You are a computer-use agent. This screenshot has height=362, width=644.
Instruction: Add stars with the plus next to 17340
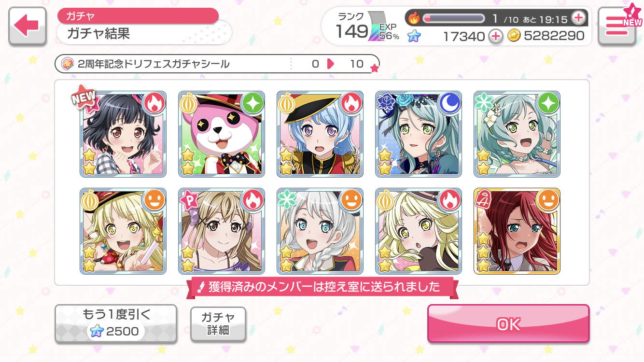495,36
